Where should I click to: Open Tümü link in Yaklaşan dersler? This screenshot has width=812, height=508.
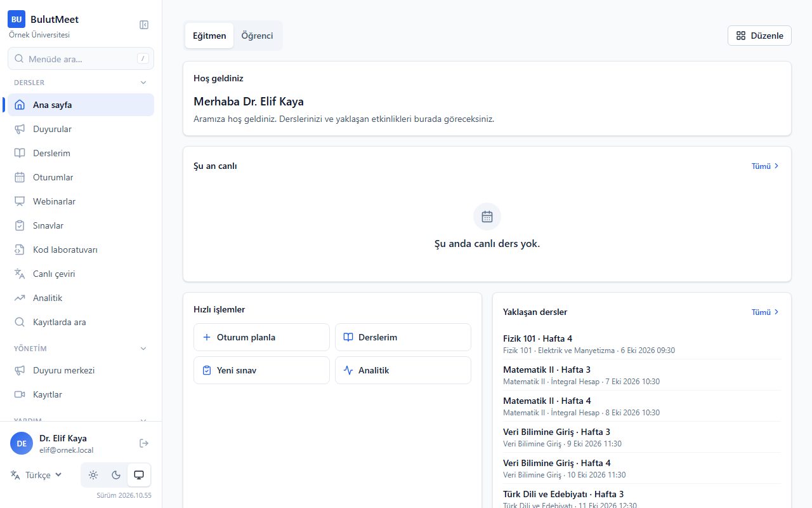765,312
